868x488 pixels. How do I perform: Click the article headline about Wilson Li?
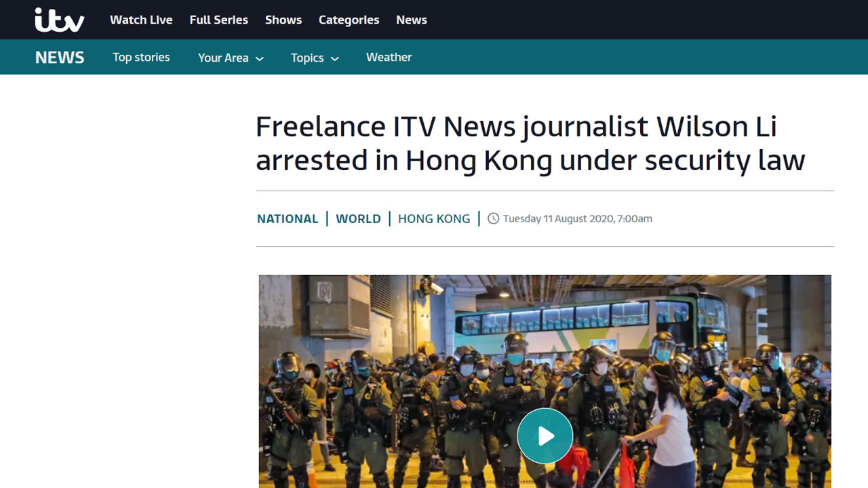tap(530, 144)
